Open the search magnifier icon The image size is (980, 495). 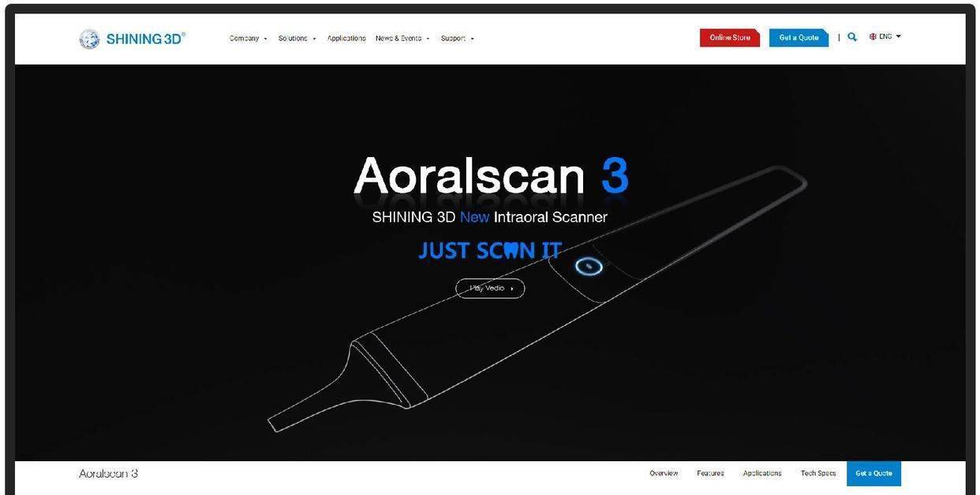click(x=852, y=37)
